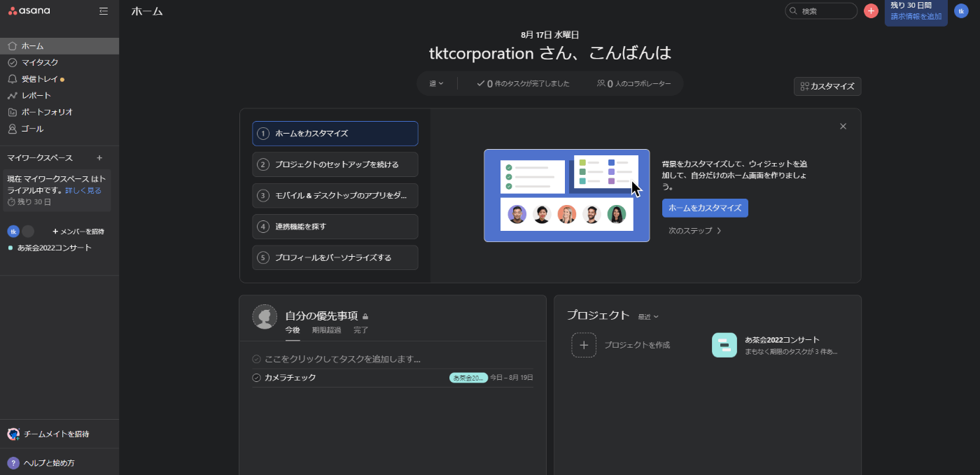Click the teal あ茶会2022コンサート project icon
The width and height of the screenshot is (980, 475).
[724, 345]
